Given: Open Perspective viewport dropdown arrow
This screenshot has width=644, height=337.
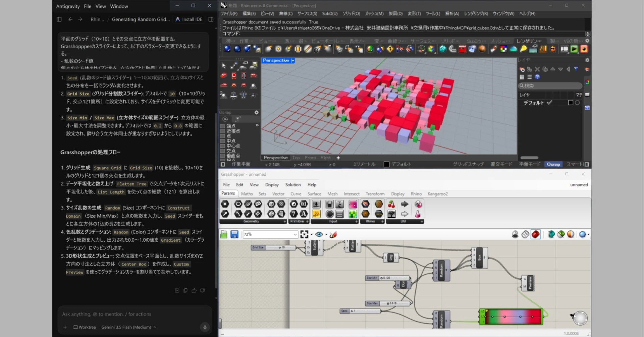Looking at the screenshot, I should tap(293, 61).
